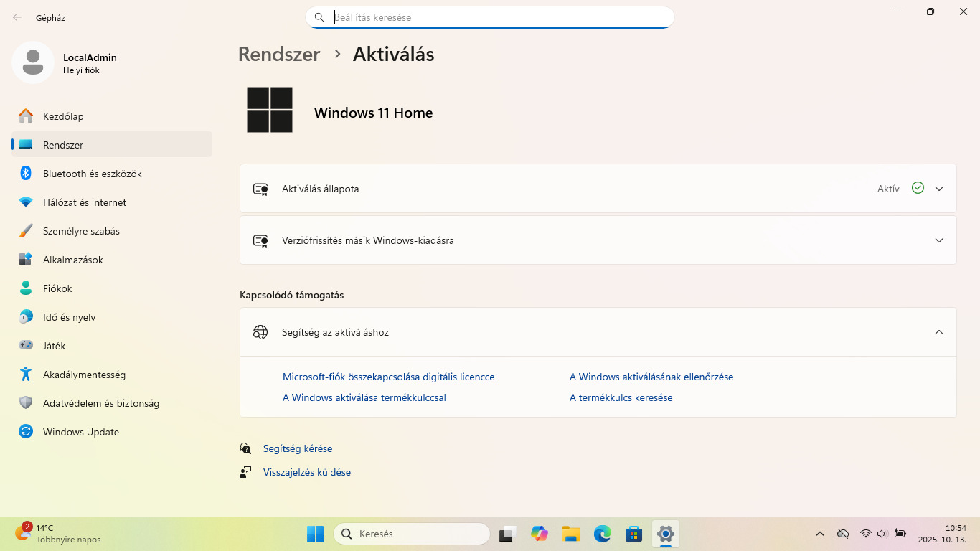Image resolution: width=980 pixels, height=551 pixels.
Task: Open Hálózat és internet Wi-Fi icon
Action: pyautogui.click(x=26, y=202)
